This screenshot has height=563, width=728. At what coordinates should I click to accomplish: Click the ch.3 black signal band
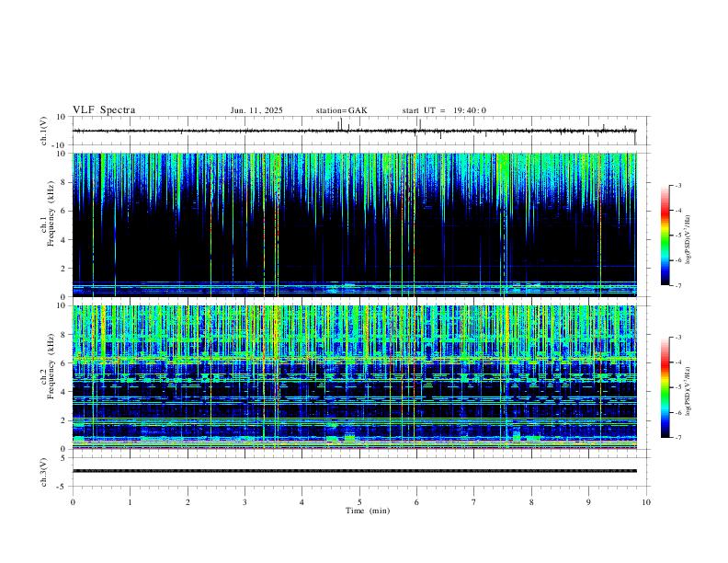(x=355, y=471)
